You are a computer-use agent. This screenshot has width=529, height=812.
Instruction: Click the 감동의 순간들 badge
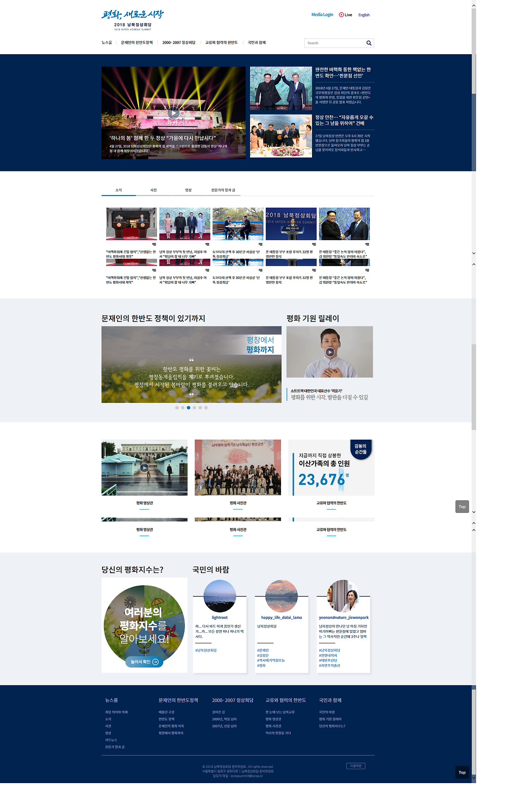(360, 449)
